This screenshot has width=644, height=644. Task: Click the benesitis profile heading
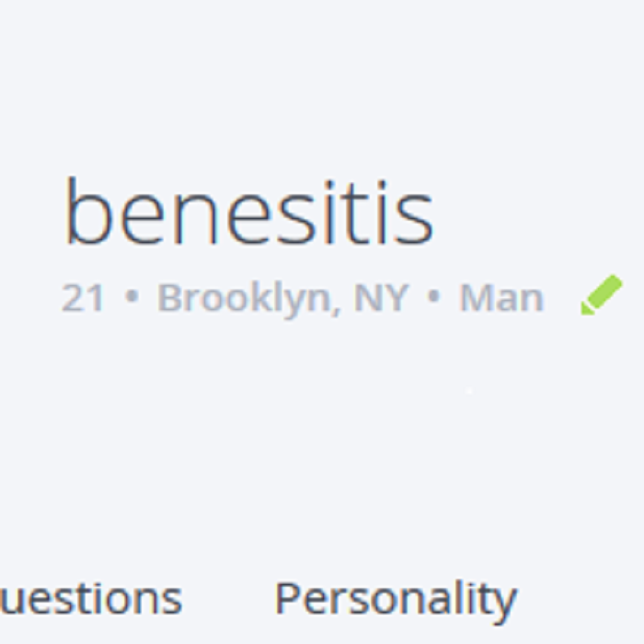point(248,213)
